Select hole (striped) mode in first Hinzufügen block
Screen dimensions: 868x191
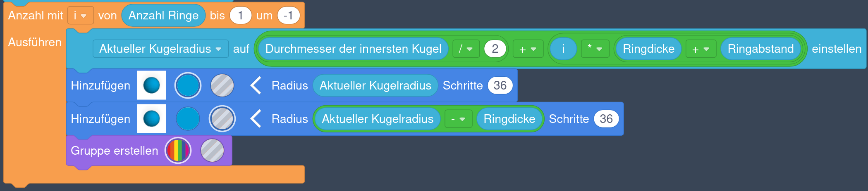click(222, 85)
